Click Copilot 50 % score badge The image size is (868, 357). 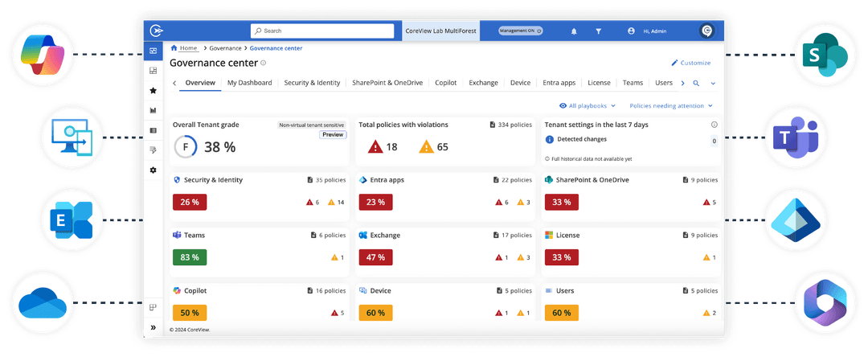pyautogui.click(x=190, y=313)
